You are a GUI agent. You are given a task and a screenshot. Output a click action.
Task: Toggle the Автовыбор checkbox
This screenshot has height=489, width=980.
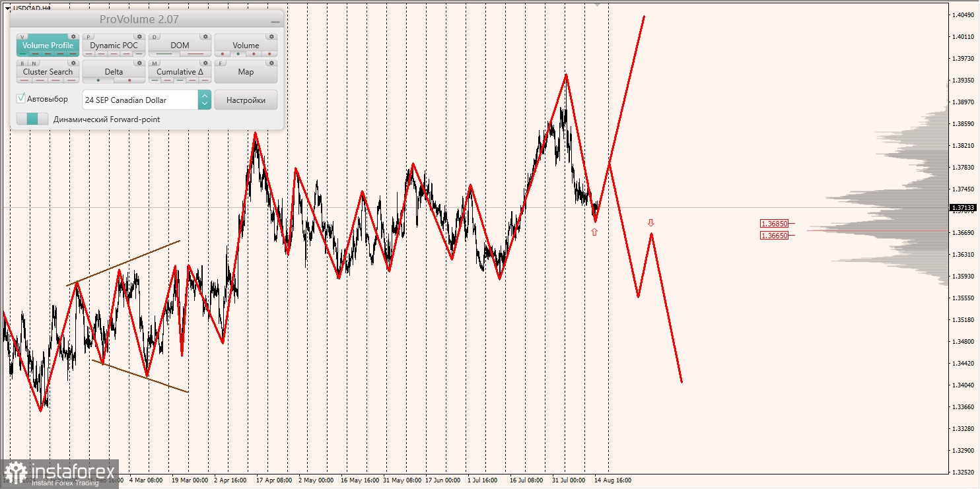[21, 98]
